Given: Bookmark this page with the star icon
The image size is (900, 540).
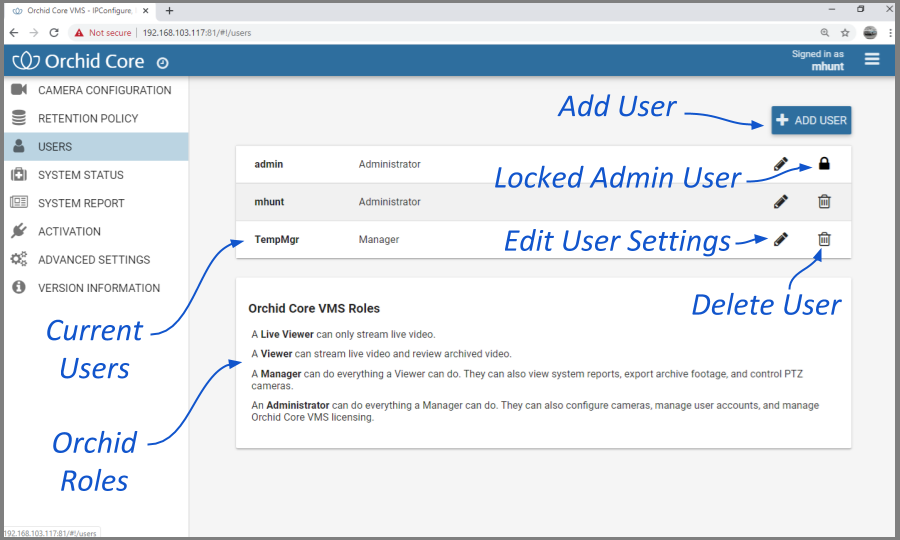Looking at the screenshot, I should 845,33.
